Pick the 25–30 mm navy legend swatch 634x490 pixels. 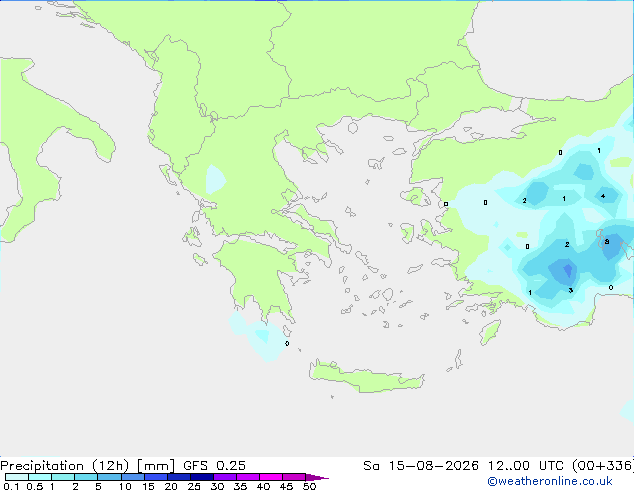(202, 477)
